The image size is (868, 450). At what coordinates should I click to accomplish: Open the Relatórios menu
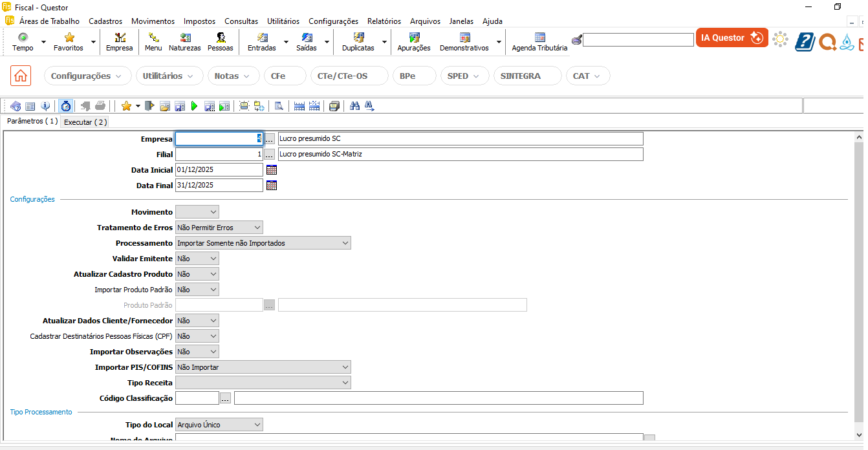[384, 21]
